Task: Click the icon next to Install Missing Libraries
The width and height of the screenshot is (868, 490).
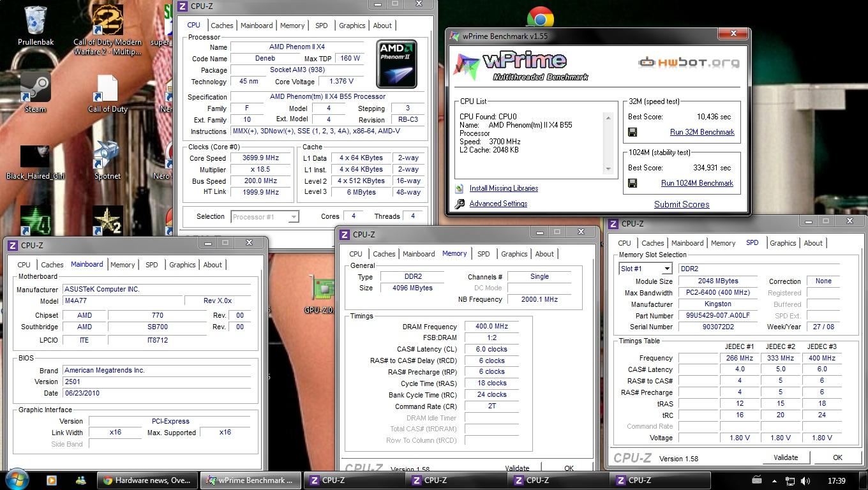Action: click(x=459, y=189)
